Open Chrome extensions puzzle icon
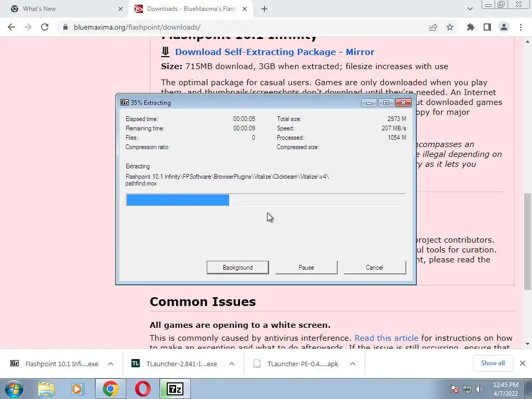 [471, 27]
